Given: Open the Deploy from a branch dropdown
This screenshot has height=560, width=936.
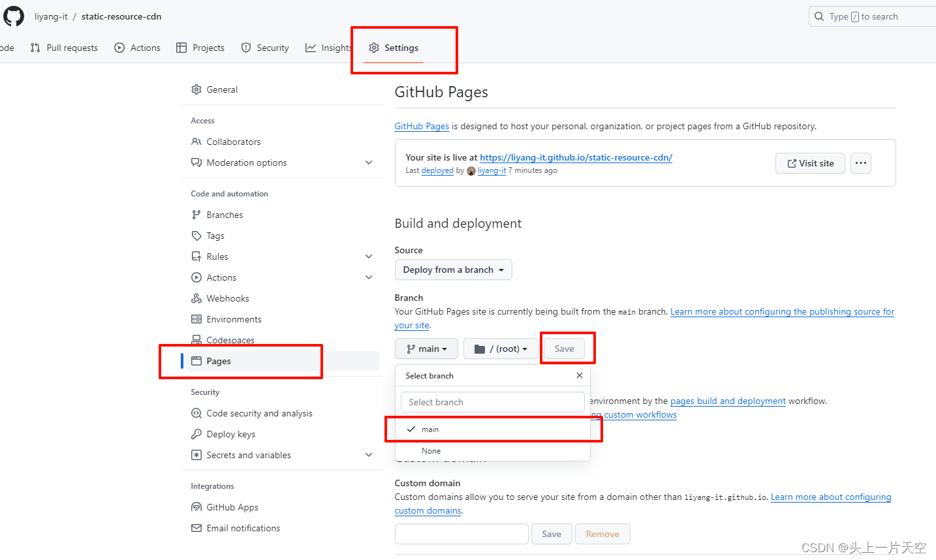Looking at the screenshot, I should click(453, 270).
